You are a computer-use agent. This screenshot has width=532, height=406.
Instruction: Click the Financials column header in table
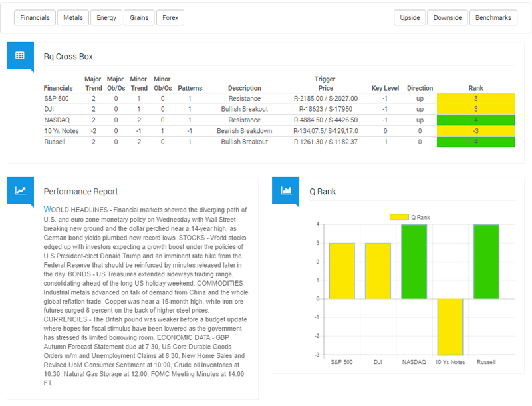click(x=58, y=88)
